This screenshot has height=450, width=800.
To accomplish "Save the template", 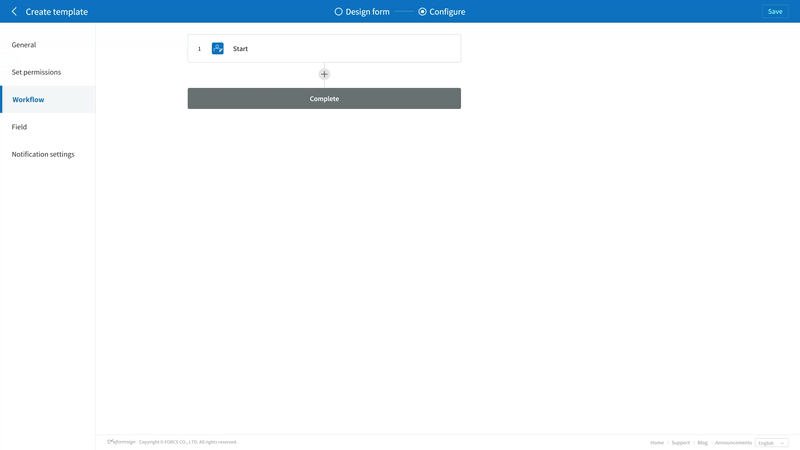I will point(775,11).
